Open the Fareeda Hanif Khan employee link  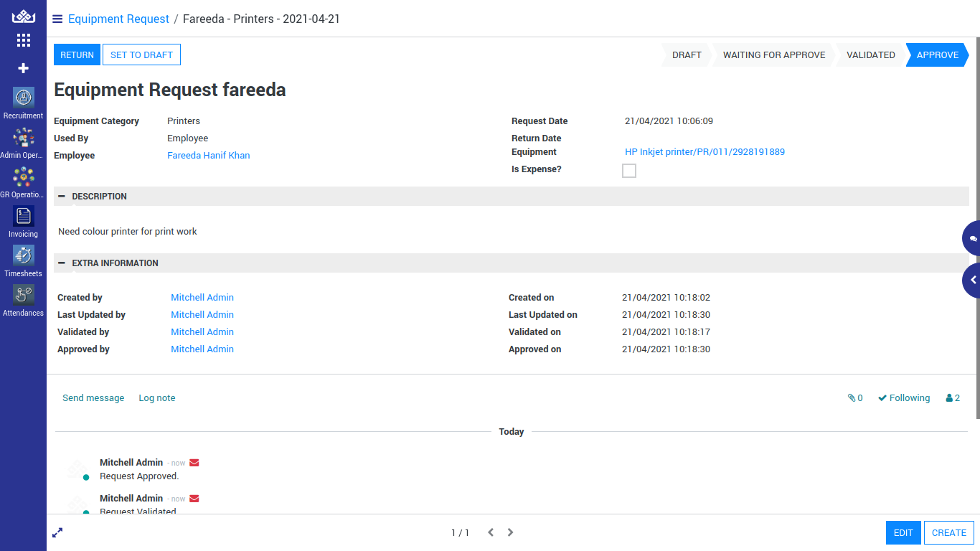pyautogui.click(x=208, y=156)
